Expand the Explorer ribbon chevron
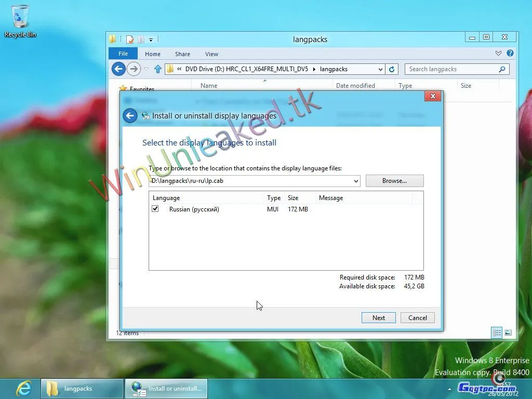This screenshot has width=532, height=399. tap(498, 54)
